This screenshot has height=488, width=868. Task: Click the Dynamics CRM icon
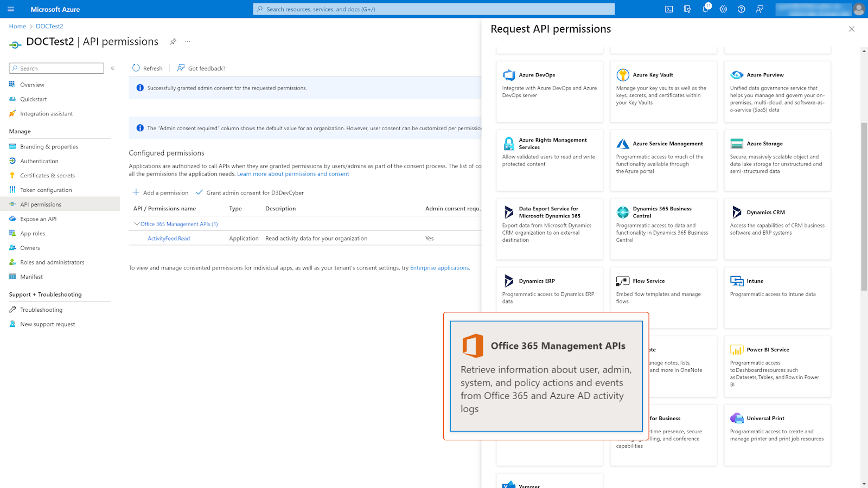[x=737, y=212]
